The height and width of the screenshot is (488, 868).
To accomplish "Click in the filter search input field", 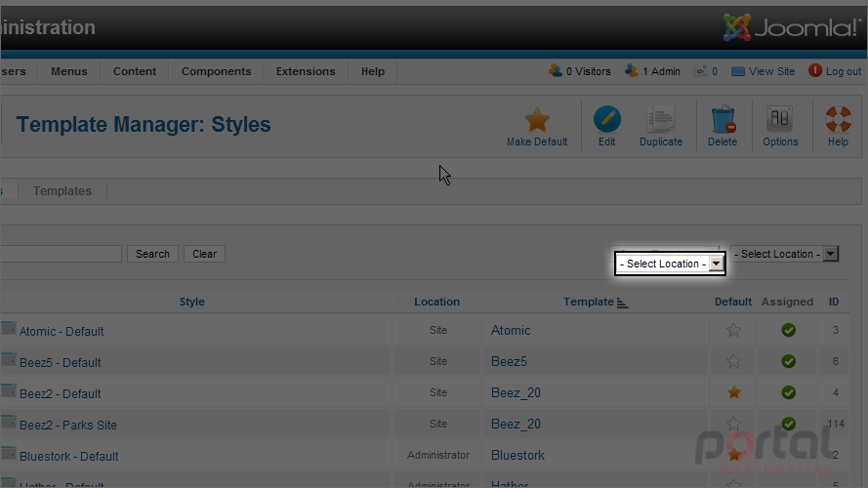I will click(61, 254).
